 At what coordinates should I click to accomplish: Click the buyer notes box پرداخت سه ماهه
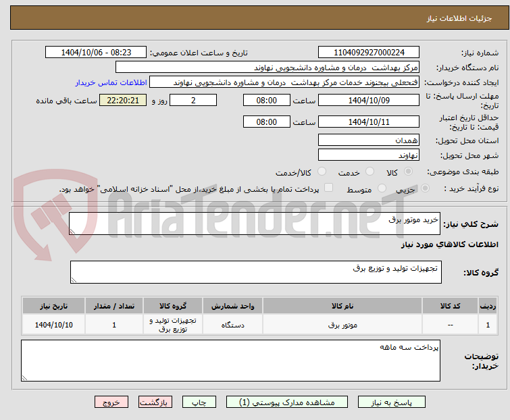[x=230, y=361]
